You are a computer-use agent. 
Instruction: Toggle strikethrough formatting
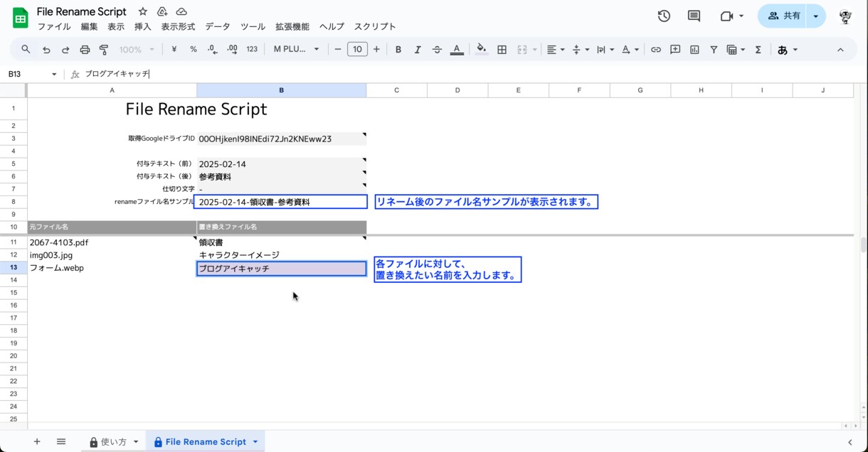pyautogui.click(x=437, y=49)
